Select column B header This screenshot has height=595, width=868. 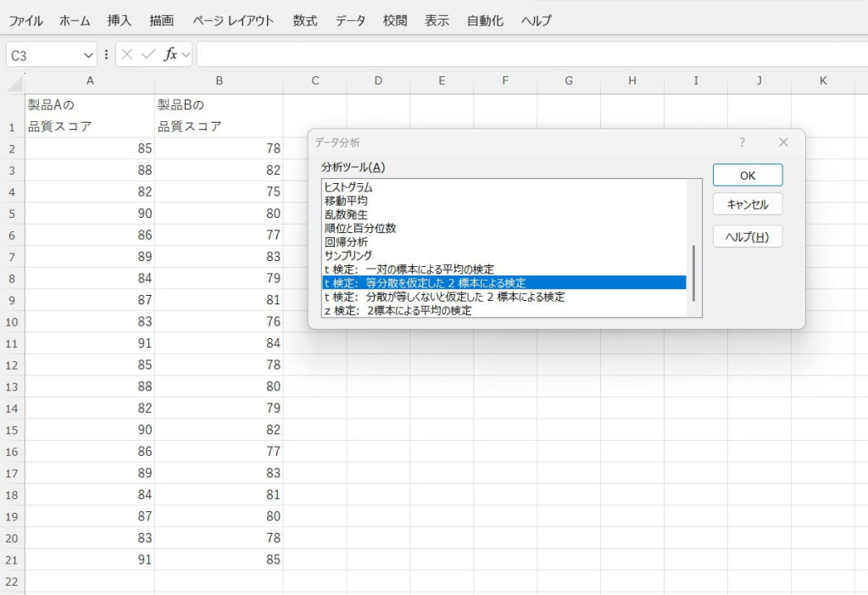[219, 81]
